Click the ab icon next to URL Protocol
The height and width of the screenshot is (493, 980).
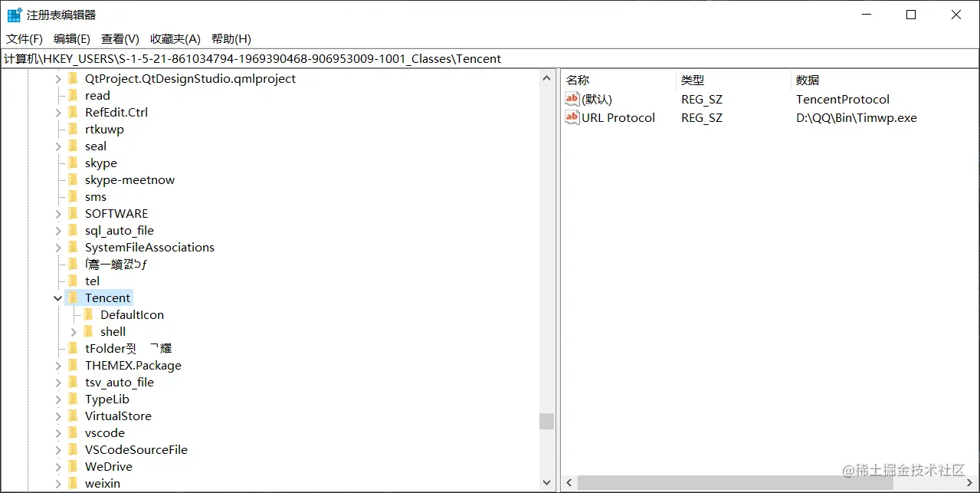pyautogui.click(x=572, y=117)
